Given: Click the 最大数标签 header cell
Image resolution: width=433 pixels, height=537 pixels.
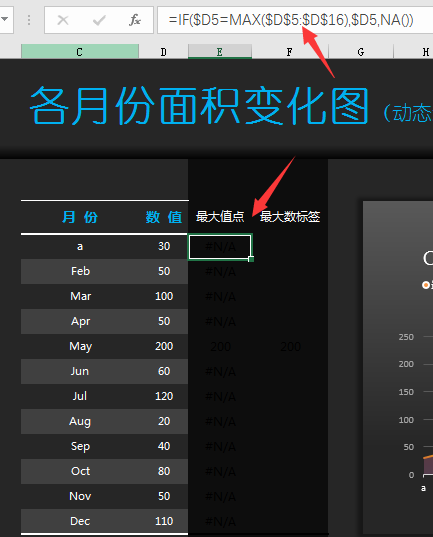Looking at the screenshot, I should click(290, 217).
